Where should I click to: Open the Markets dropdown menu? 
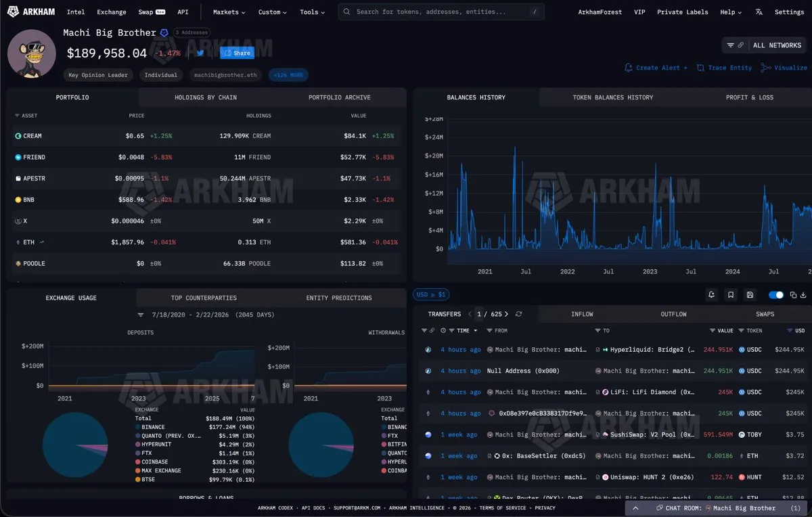click(229, 12)
